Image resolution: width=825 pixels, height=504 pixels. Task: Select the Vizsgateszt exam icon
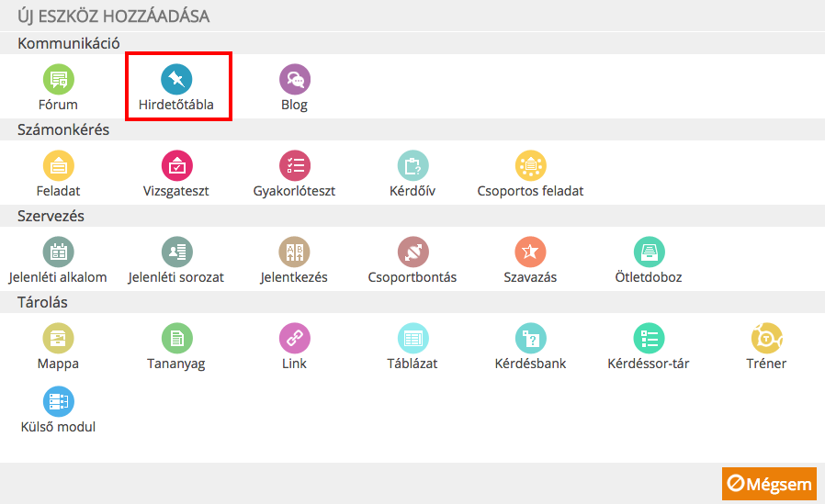[176, 166]
